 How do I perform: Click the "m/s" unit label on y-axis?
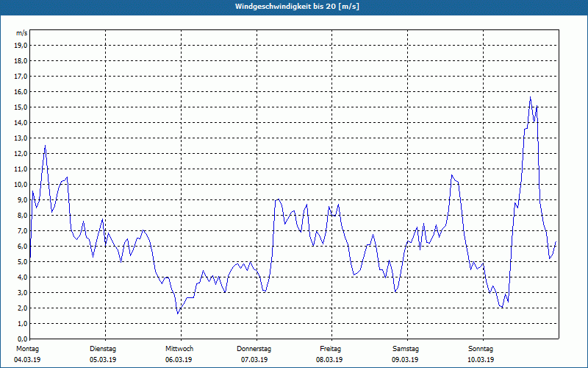tap(21, 33)
